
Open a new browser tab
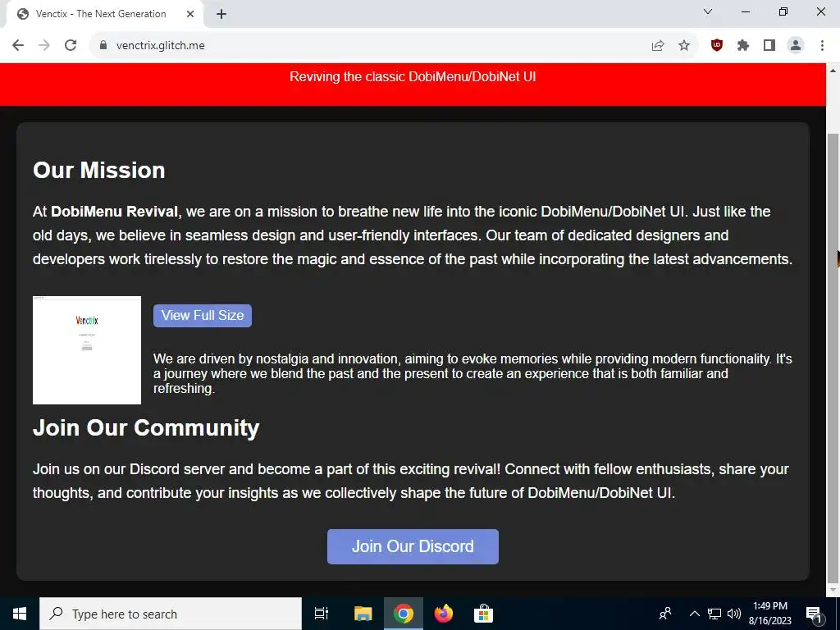point(221,14)
